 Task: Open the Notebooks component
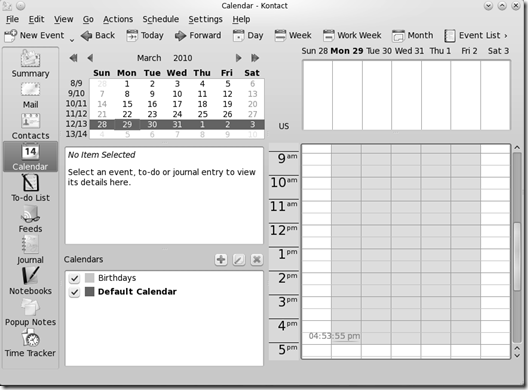(30, 281)
